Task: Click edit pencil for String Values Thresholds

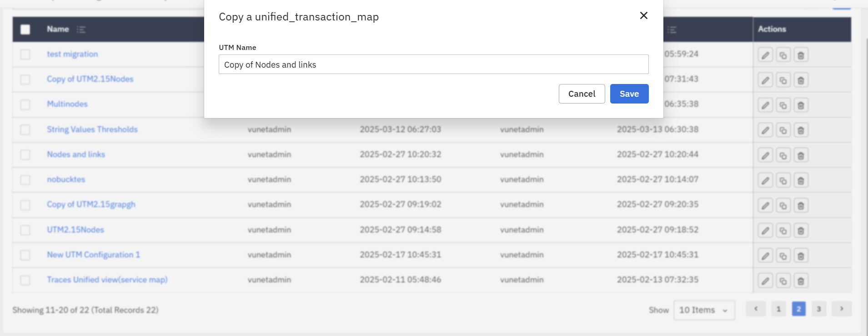Action: [765, 131]
